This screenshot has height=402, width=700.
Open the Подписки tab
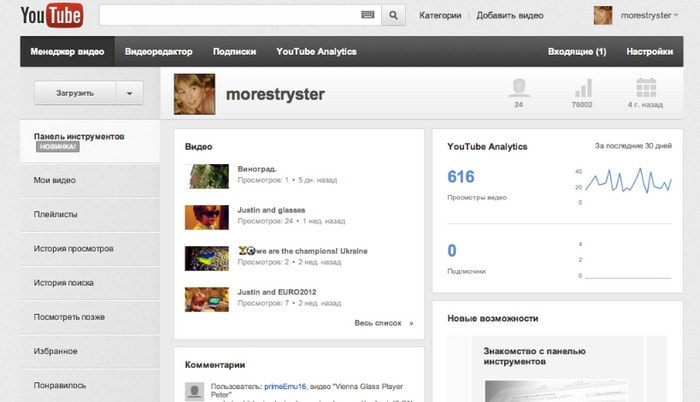(x=234, y=51)
